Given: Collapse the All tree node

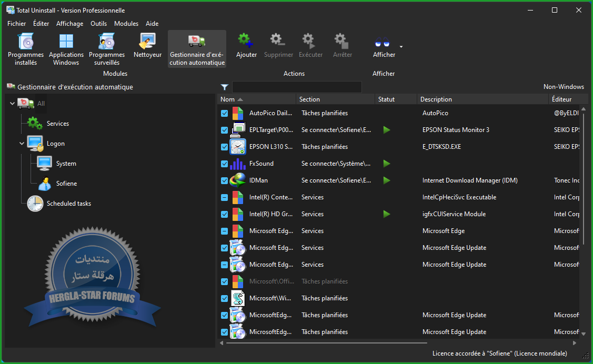Looking at the screenshot, I should coord(12,103).
